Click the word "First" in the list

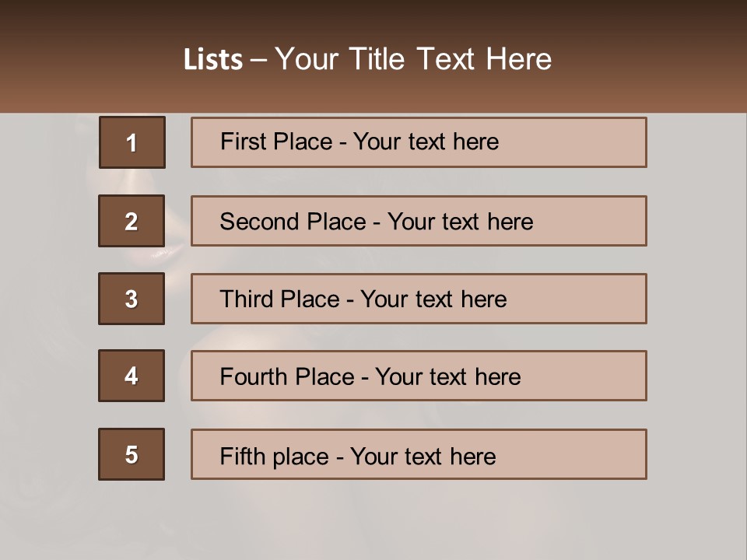[243, 142]
